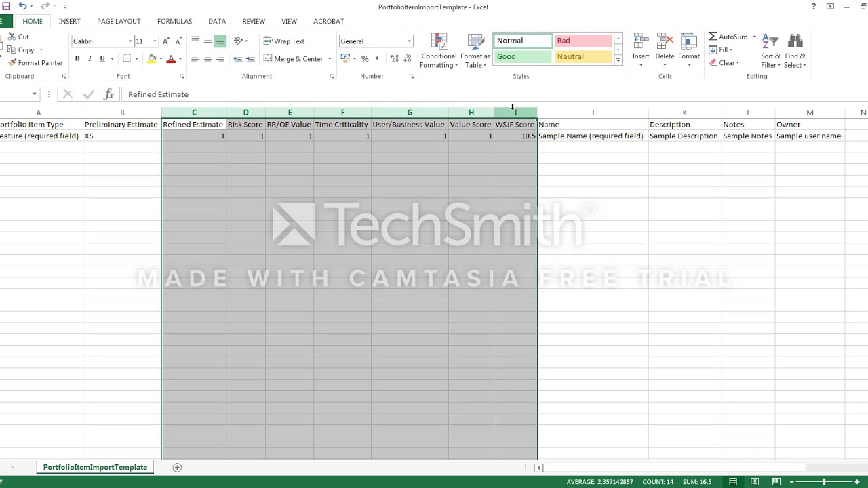
Task: Apply percent style
Action: click(x=365, y=59)
